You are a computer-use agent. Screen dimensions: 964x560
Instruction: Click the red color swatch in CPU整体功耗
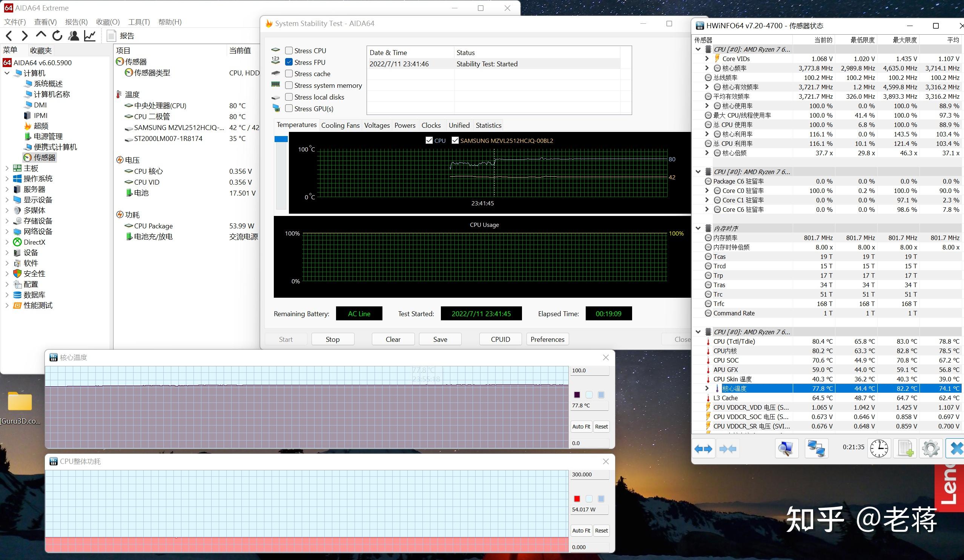tap(577, 499)
